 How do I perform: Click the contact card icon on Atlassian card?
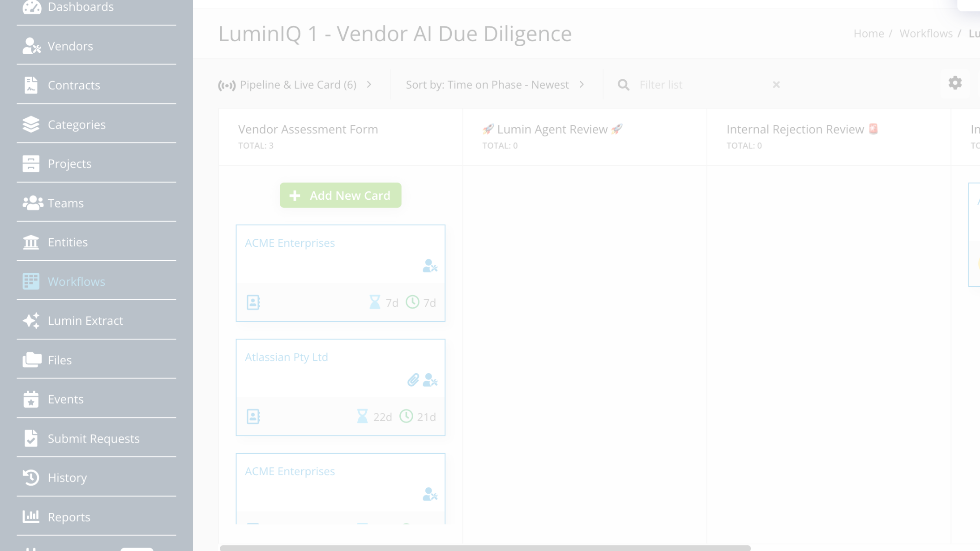click(253, 417)
